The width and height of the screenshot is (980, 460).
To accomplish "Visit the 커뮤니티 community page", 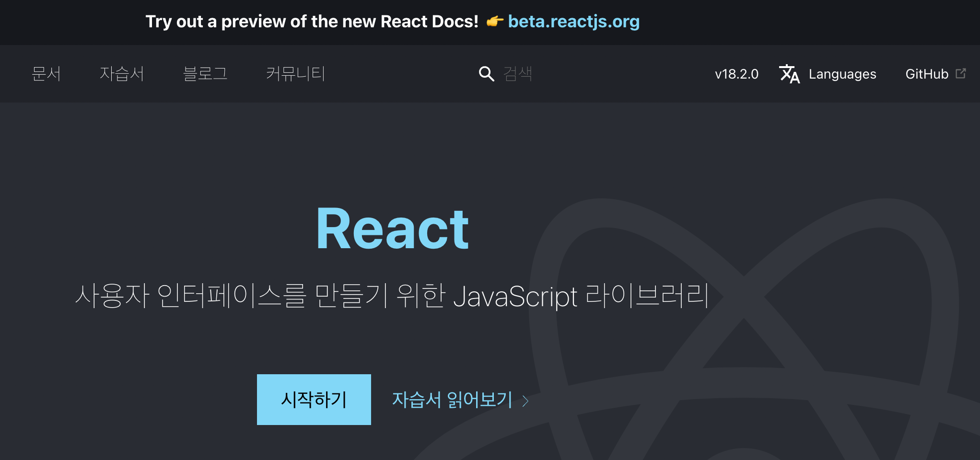I will pos(296,74).
